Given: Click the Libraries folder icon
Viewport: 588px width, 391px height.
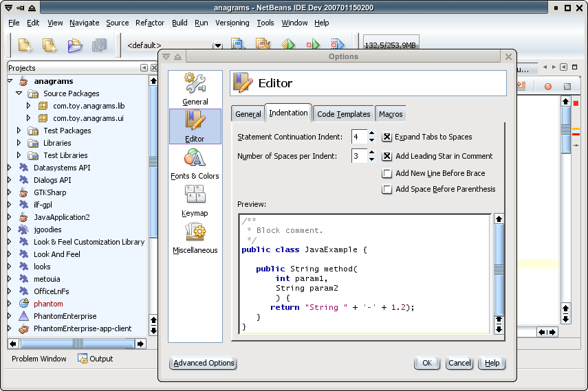Looking at the screenshot, I should point(33,143).
